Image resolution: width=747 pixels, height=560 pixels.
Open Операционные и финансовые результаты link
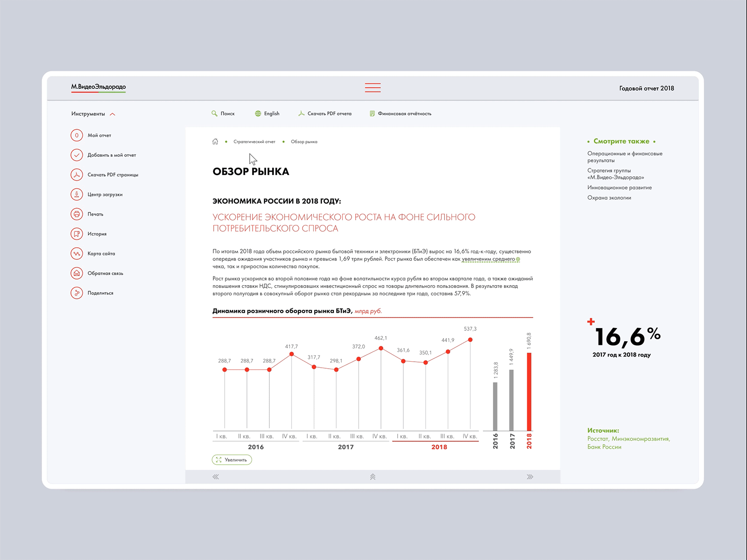pyautogui.click(x=624, y=156)
